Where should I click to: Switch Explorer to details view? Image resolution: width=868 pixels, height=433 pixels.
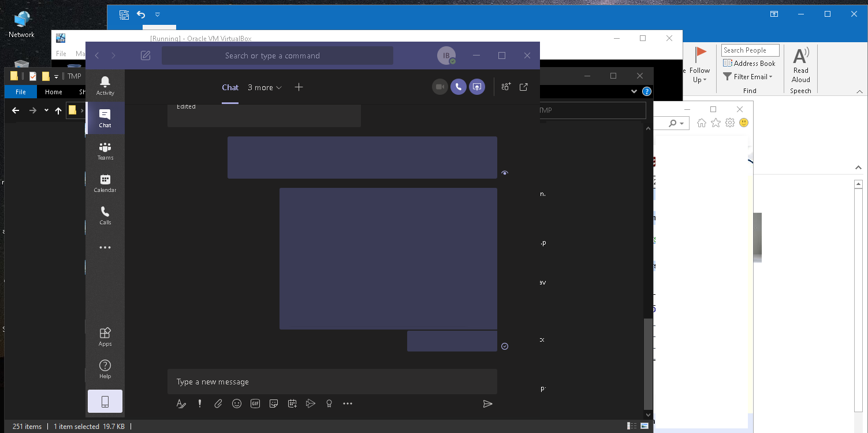pos(632,426)
